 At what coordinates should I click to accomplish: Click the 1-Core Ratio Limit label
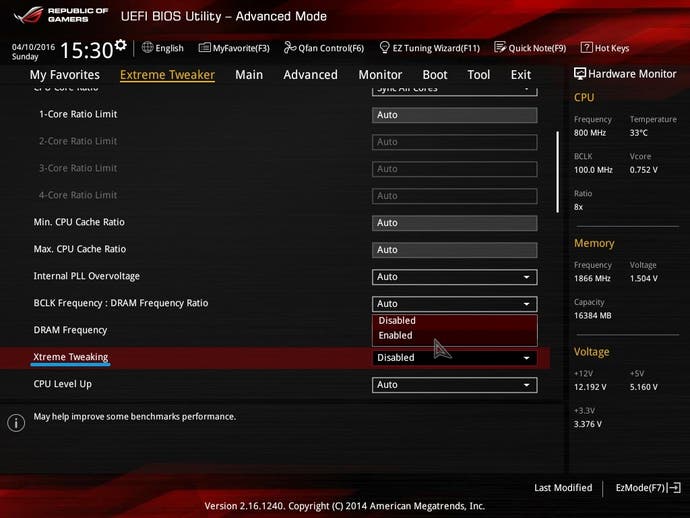(x=78, y=114)
